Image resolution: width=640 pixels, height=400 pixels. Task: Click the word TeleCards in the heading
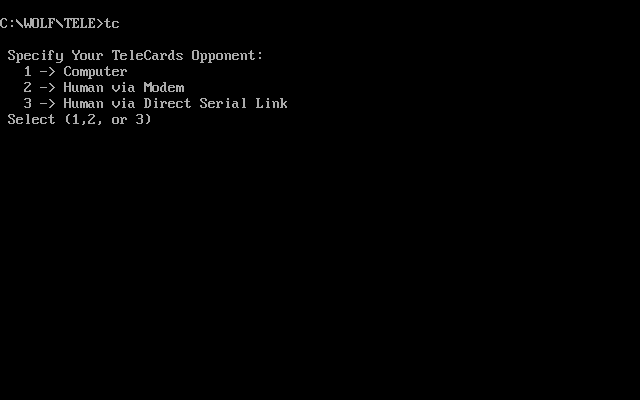148,55
